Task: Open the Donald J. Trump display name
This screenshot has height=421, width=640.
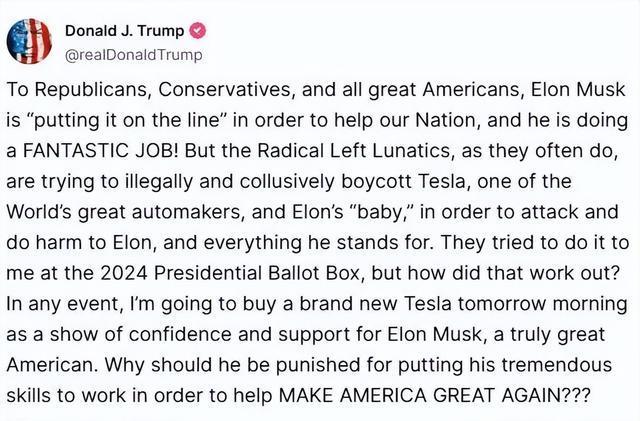Action: pos(124,31)
